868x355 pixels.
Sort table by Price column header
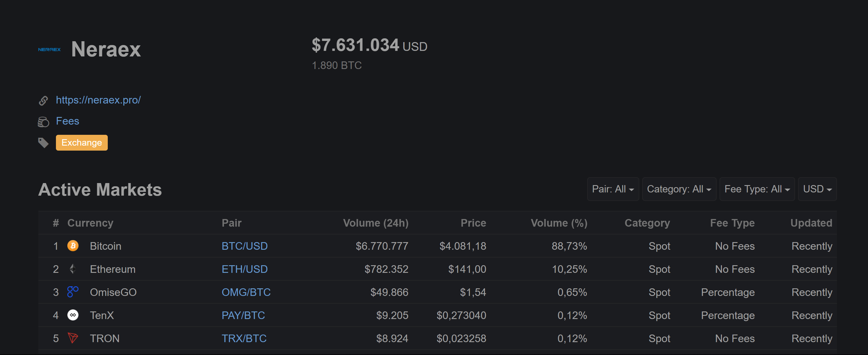474,223
